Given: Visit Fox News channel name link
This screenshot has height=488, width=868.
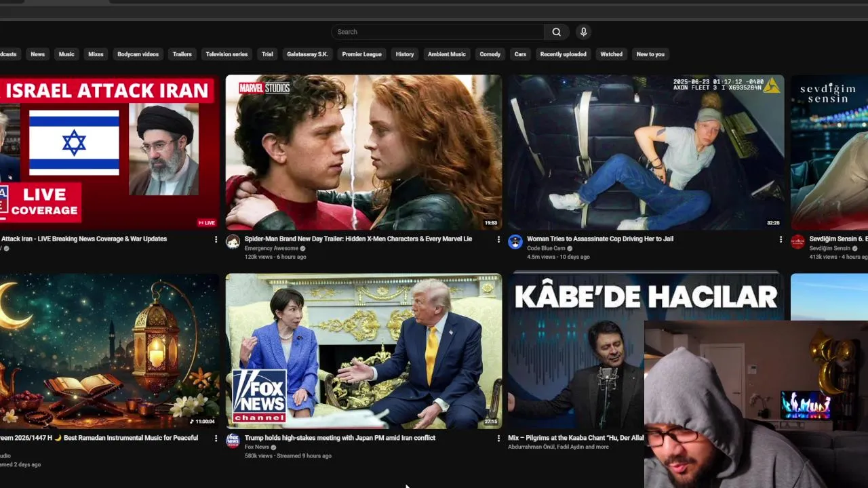Looking at the screenshot, I should click(257, 447).
